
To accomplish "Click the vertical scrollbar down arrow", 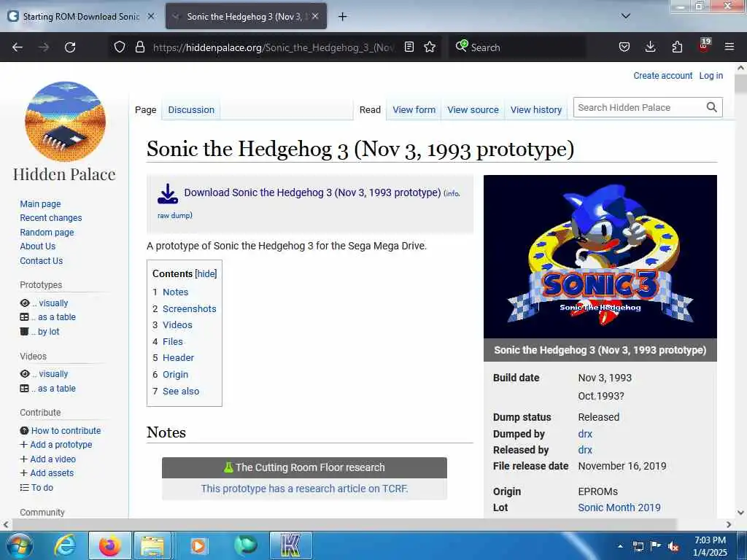I will [741, 513].
